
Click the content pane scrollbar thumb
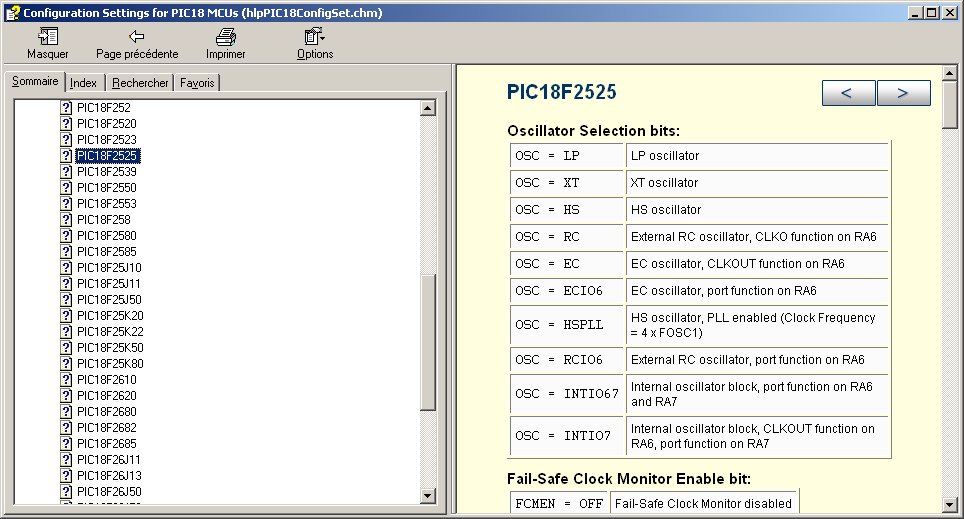coord(949,105)
